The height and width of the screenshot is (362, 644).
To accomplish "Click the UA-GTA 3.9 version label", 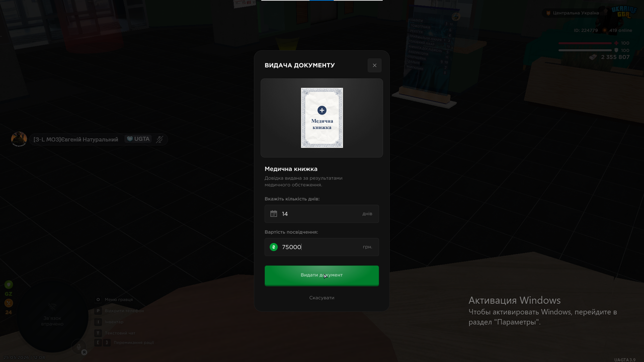I will (x=624, y=359).
